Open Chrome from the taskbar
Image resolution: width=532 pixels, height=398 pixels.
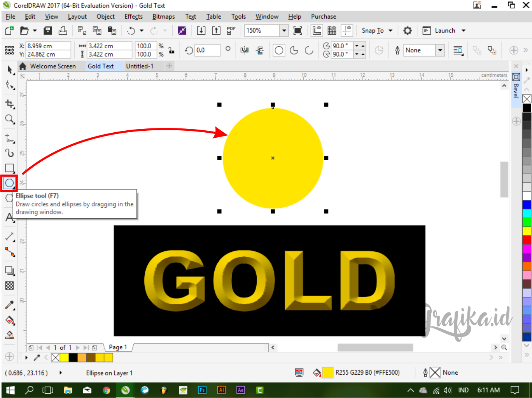[107, 390]
